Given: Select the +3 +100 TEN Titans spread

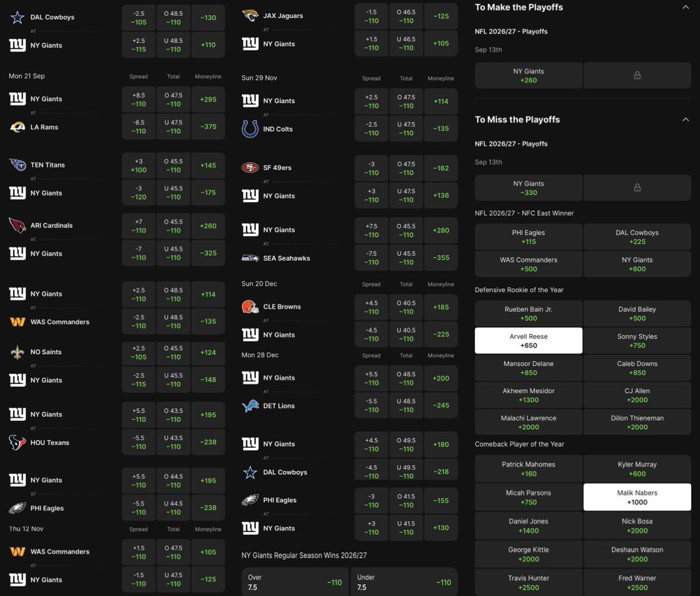Looking at the screenshot, I should pyautogui.click(x=139, y=165).
